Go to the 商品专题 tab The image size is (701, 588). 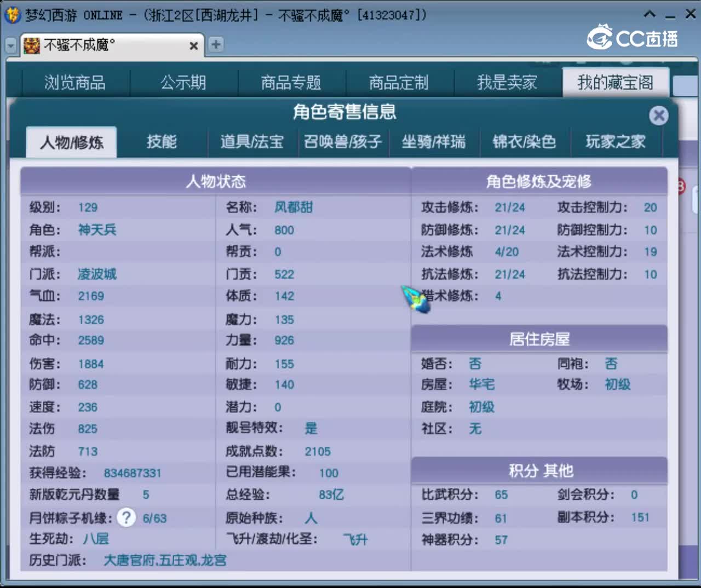pyautogui.click(x=291, y=83)
